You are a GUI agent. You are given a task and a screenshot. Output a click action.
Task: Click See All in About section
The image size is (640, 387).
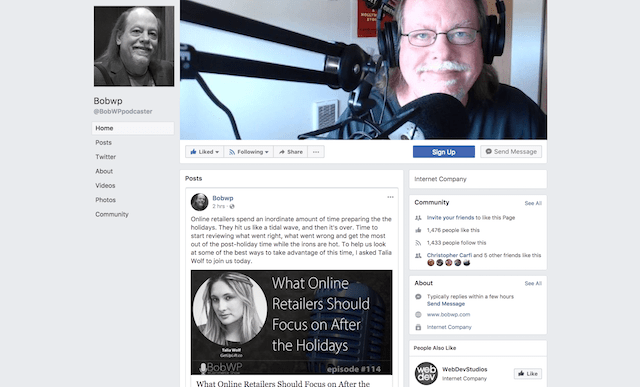tap(533, 283)
